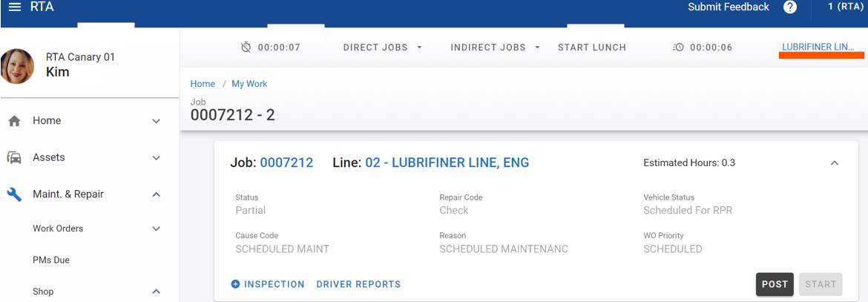Viewport: 868px width, 302px height.
Task: Expand the Work Orders submenu
Action: [156, 229]
